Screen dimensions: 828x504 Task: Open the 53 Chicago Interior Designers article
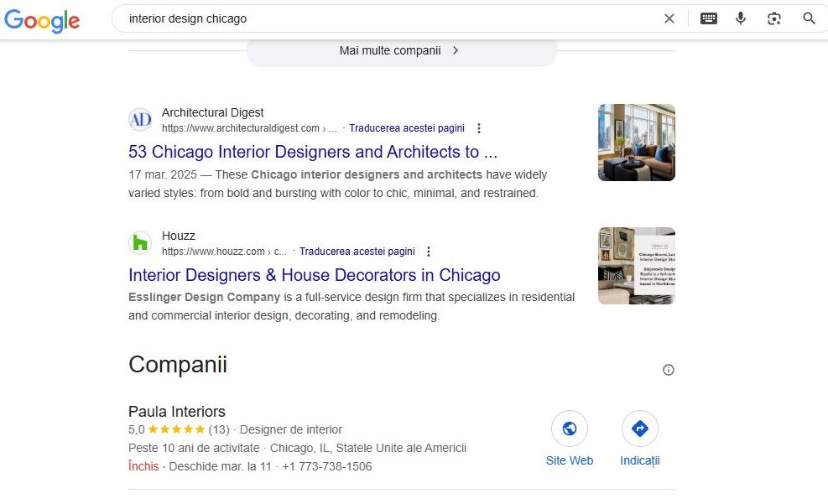[x=313, y=152]
